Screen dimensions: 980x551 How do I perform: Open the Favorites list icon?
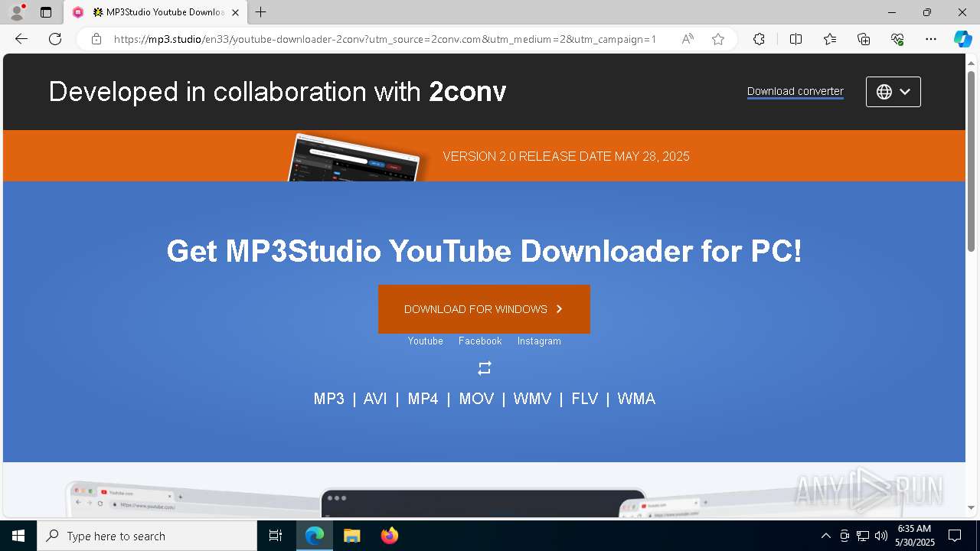point(830,39)
